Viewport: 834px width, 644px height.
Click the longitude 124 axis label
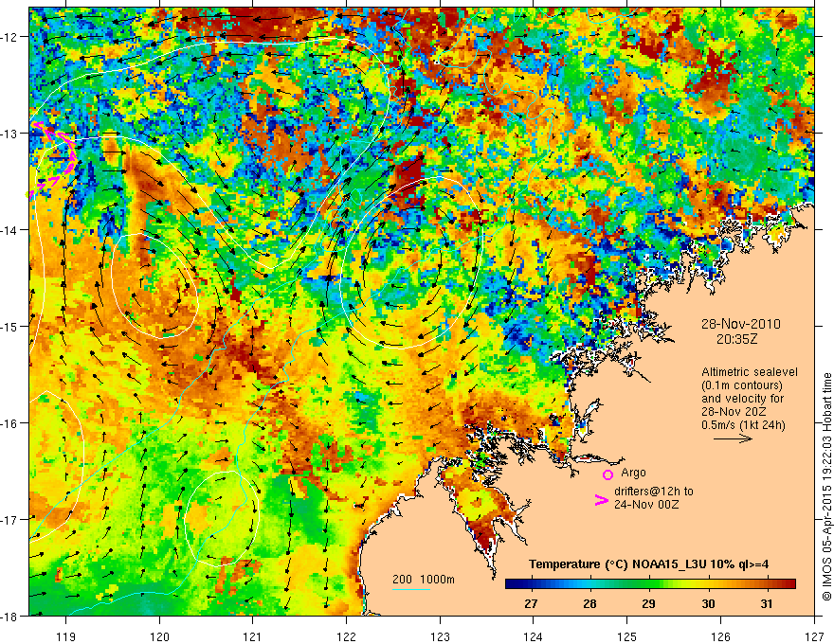pos(534,635)
